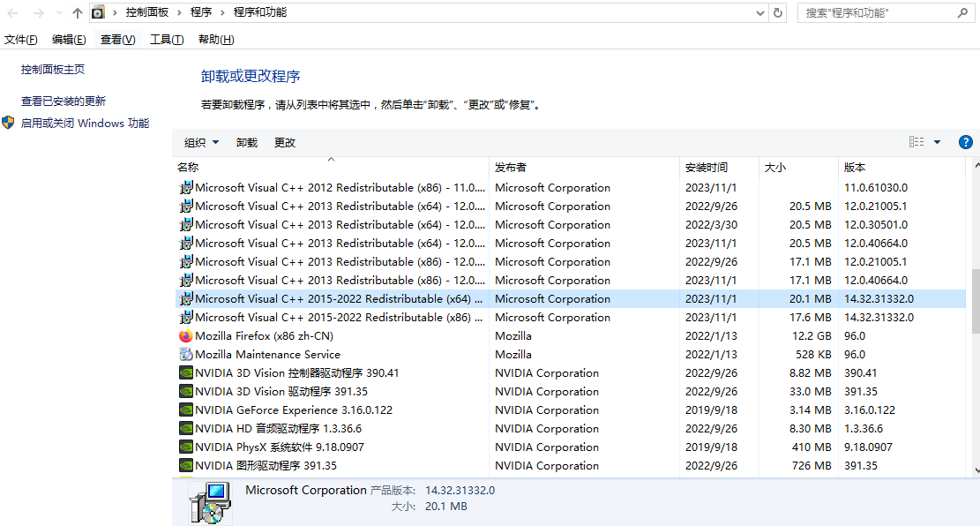This screenshot has width=980, height=526.
Task: Click the NVIDIA PhysX 系统软件 icon
Action: (x=186, y=447)
